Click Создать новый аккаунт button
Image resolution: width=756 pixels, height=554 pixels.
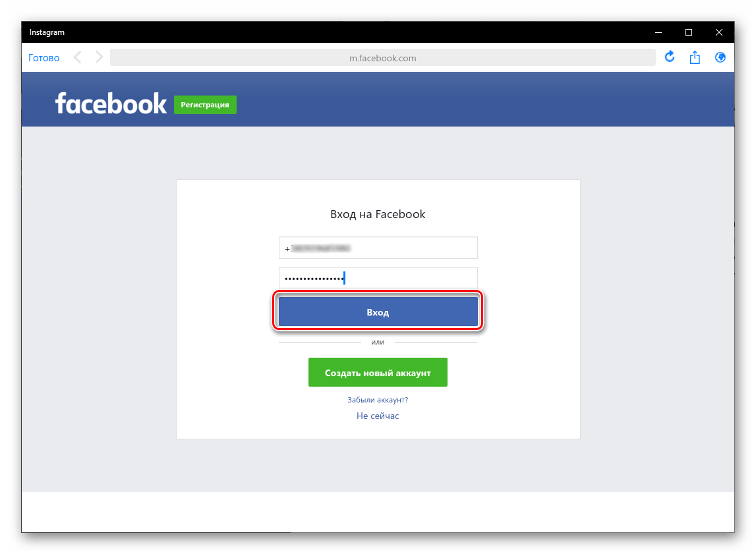[378, 372]
